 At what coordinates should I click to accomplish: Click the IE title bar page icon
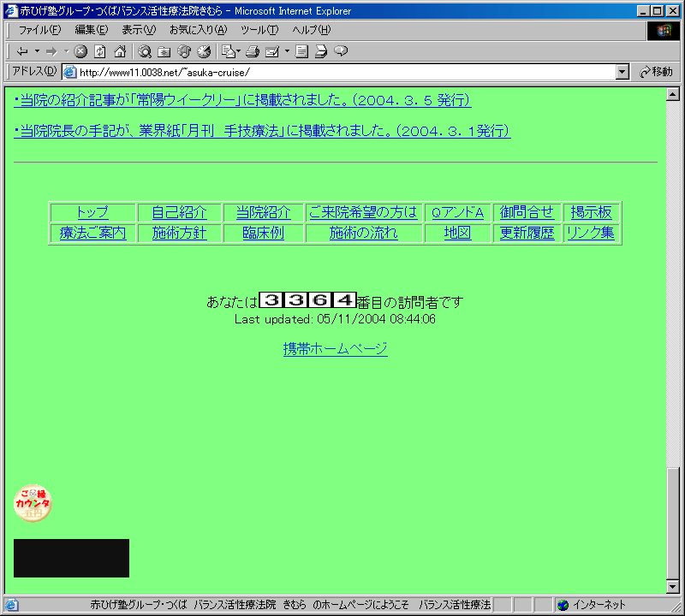click(x=11, y=10)
